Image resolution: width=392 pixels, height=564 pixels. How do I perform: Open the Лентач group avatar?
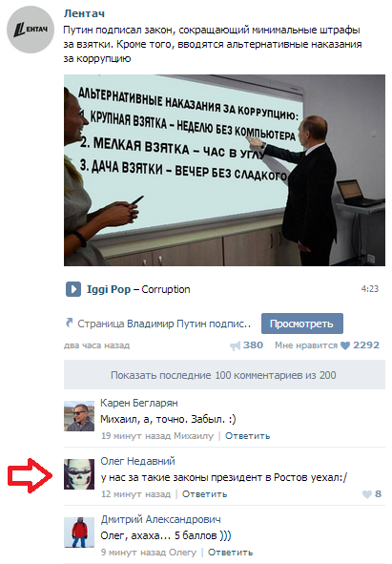31,30
